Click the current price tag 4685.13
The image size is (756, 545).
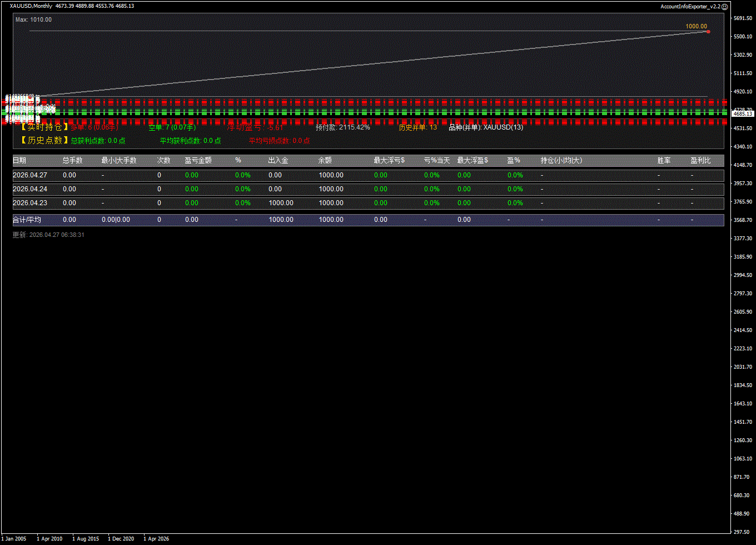pyautogui.click(x=743, y=113)
